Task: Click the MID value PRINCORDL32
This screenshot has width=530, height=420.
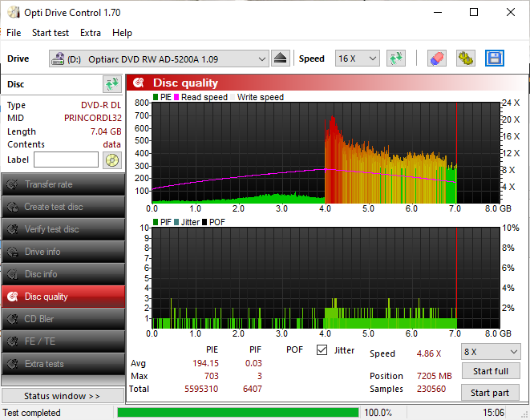Action: 93,118
